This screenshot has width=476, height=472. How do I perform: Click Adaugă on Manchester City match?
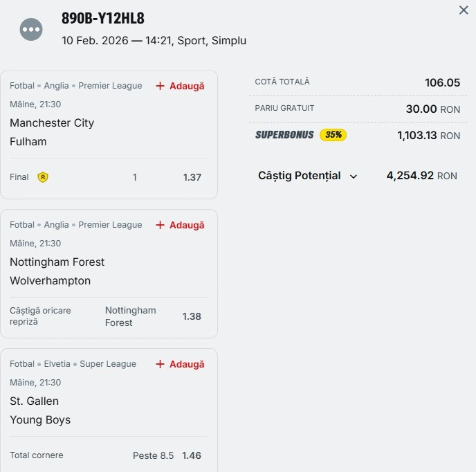(187, 86)
